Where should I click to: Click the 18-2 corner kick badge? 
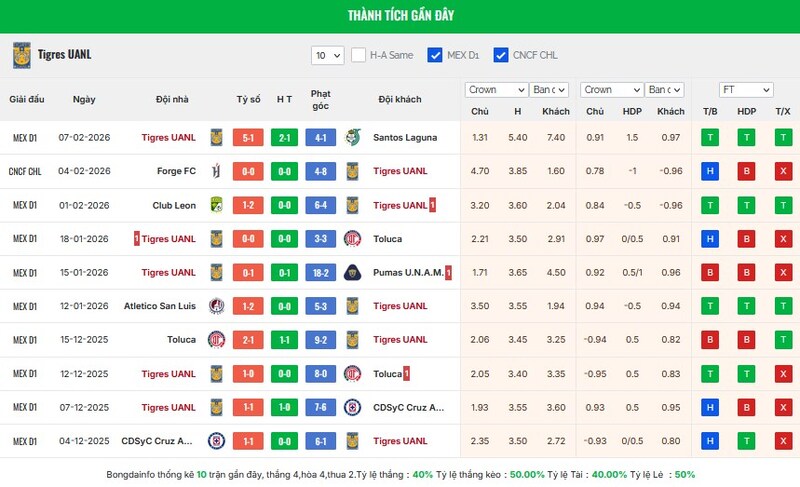pyautogui.click(x=320, y=272)
